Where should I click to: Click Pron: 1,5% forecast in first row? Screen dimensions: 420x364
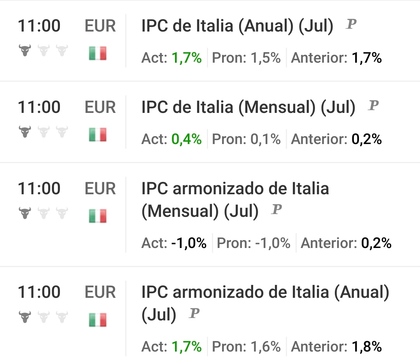(x=246, y=58)
